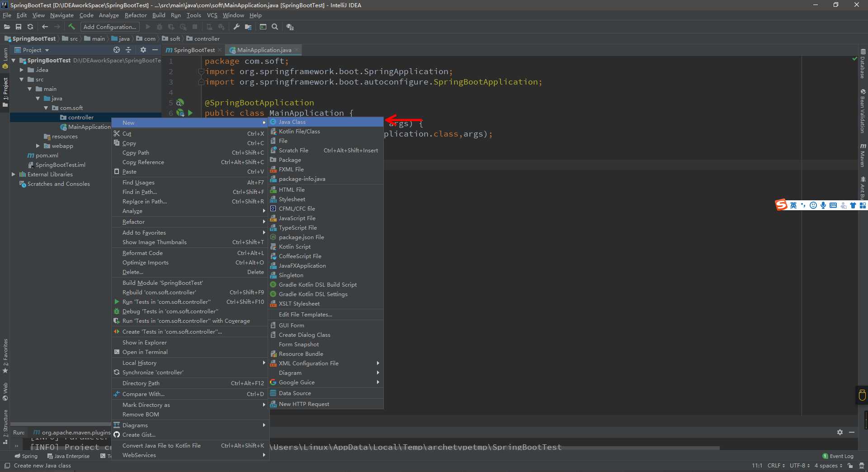Toggle the Bean Validation tool window
The height and width of the screenshot is (472, 868).
863,111
